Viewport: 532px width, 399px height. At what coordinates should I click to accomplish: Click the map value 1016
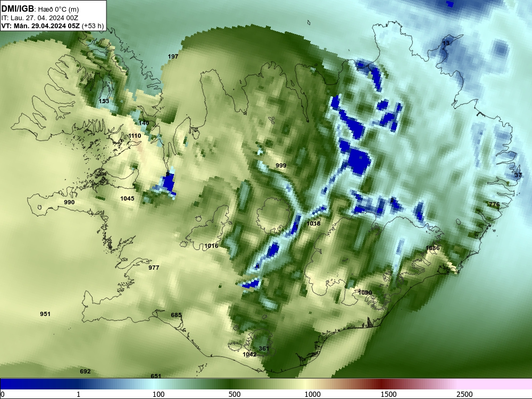pyautogui.click(x=211, y=246)
